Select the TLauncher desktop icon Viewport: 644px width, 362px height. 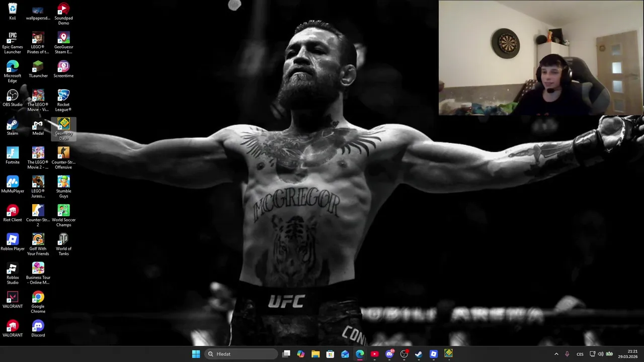point(38,70)
